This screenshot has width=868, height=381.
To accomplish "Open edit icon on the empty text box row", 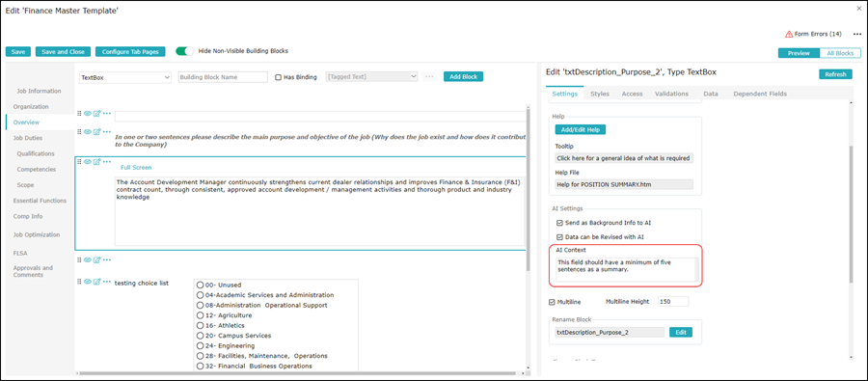I will tap(96, 114).
